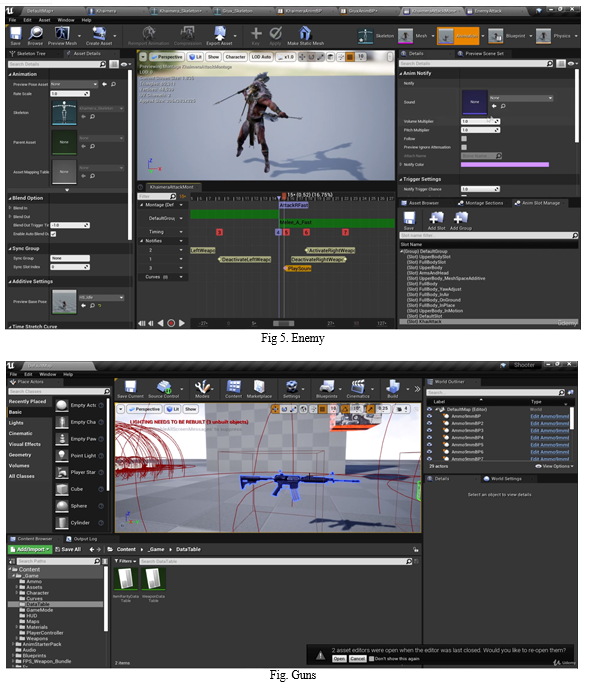Screen dimensions: 597x691
Task: Click the Save icon in the animation editor toolbar
Action: point(15,34)
